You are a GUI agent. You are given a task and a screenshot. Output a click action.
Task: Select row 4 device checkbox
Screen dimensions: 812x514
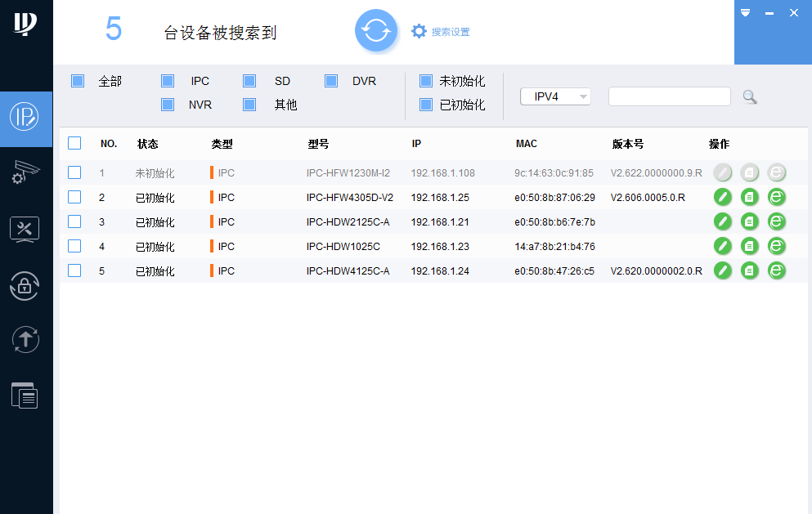(x=74, y=246)
